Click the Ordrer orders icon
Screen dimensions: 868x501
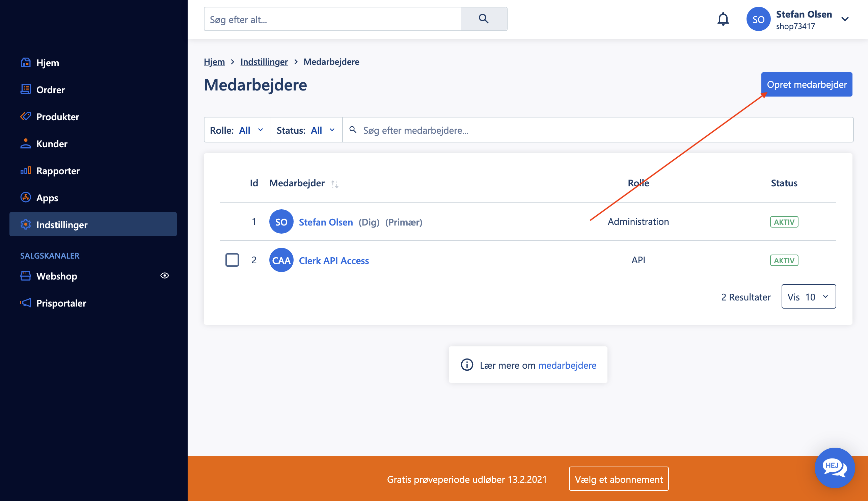coord(26,89)
